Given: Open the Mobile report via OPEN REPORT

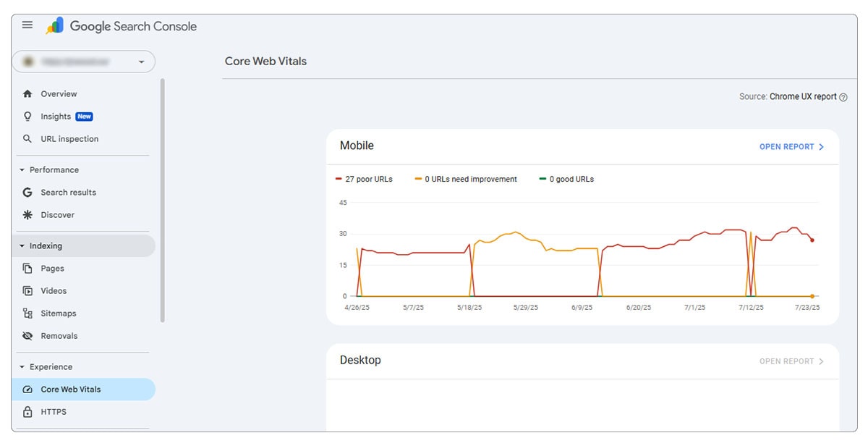Looking at the screenshot, I should [787, 146].
